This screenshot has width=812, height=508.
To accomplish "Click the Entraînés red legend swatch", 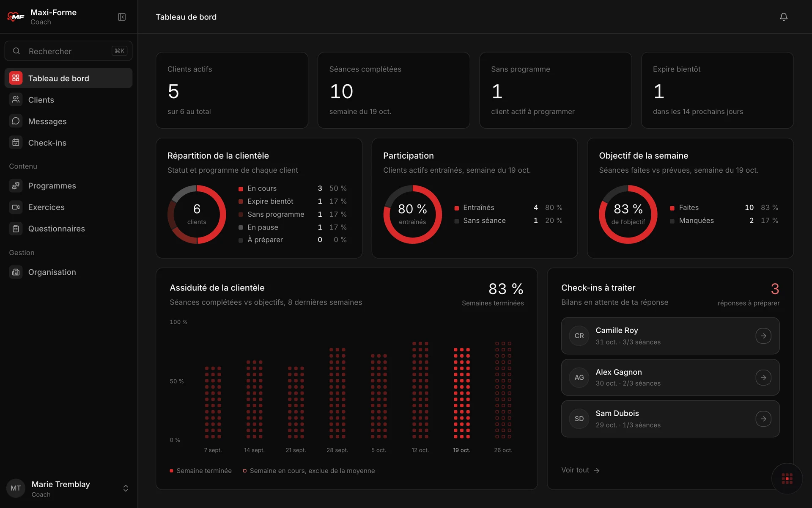I will pos(457,208).
